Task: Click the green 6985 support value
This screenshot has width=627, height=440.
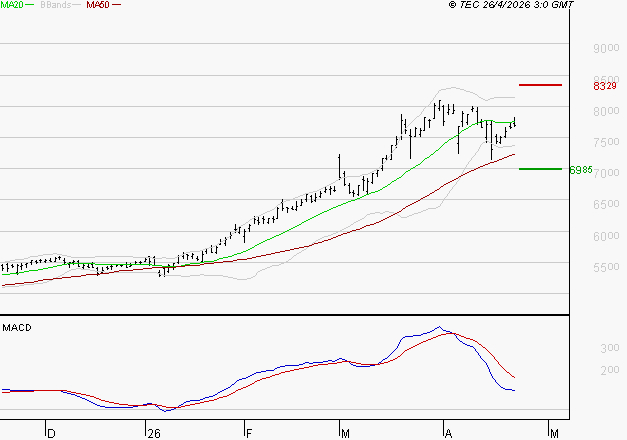Action: pos(581,170)
